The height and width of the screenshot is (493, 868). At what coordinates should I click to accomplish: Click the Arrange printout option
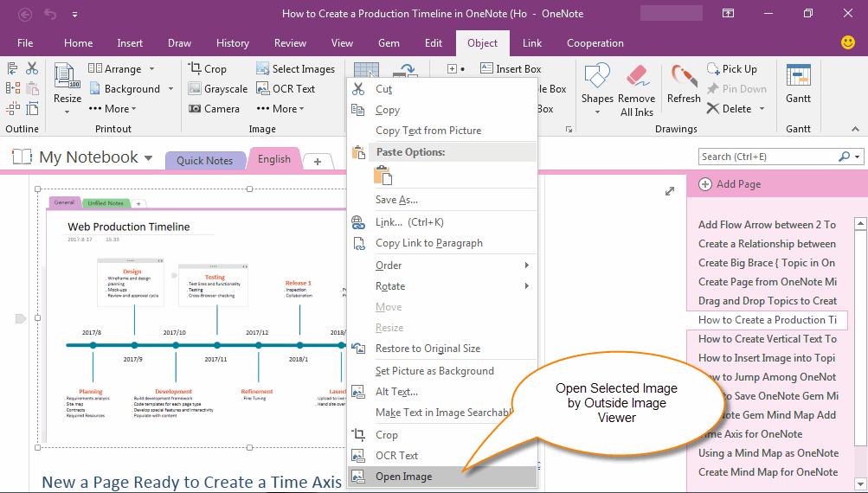click(x=114, y=68)
